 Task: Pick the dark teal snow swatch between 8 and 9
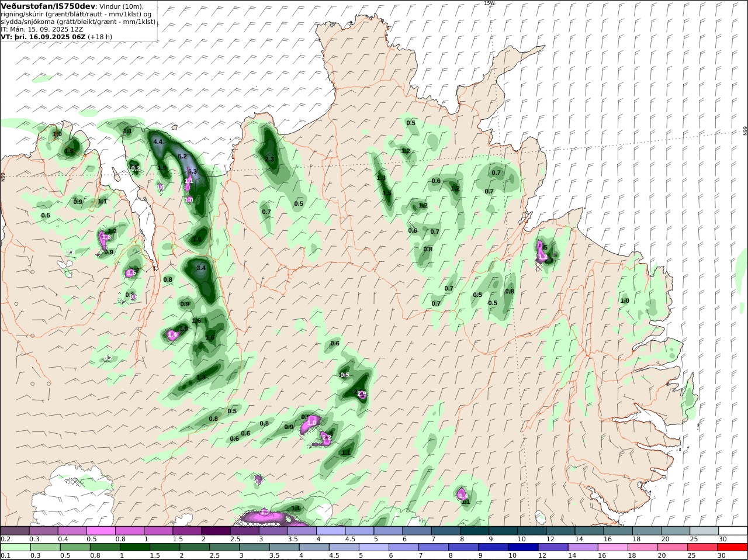coord(475,530)
